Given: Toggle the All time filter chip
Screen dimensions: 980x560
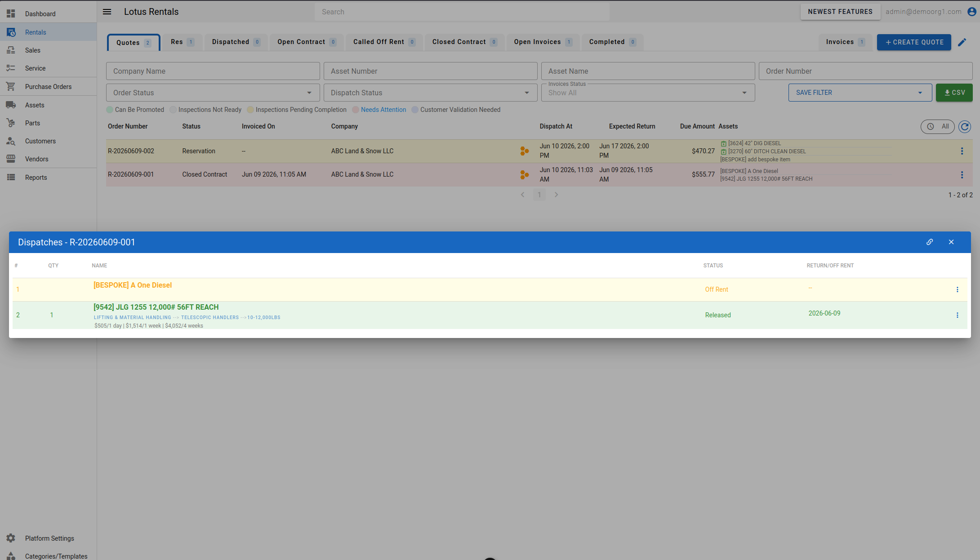Looking at the screenshot, I should pos(938,127).
